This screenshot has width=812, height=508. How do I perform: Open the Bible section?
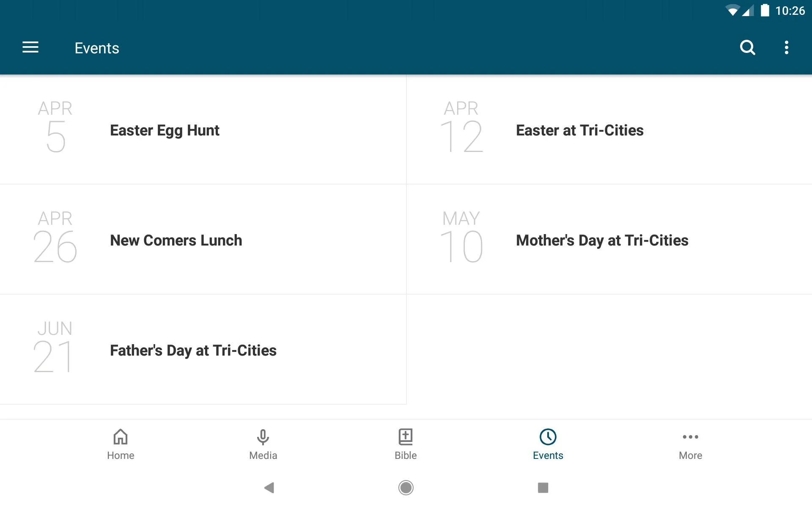pyautogui.click(x=405, y=444)
